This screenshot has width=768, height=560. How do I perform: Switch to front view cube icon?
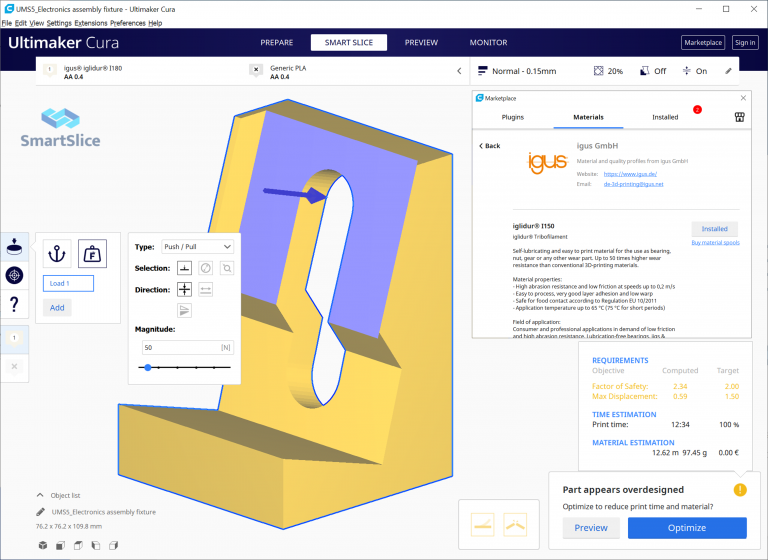pos(61,545)
